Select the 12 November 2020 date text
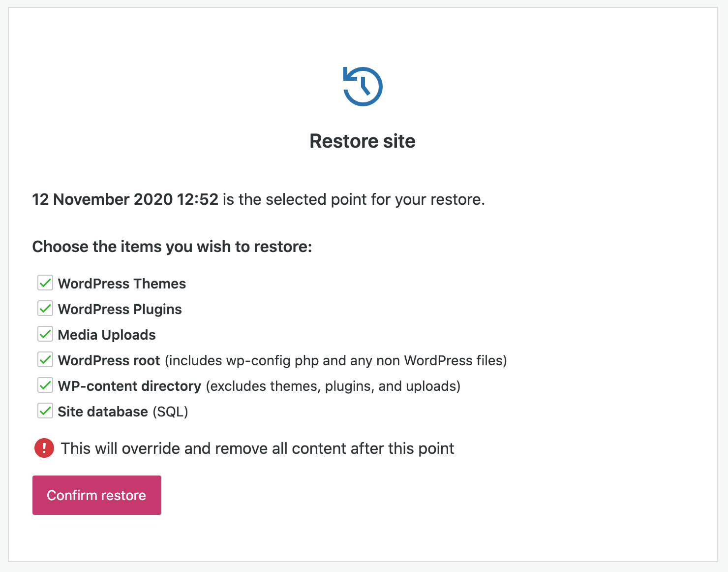 pyautogui.click(x=125, y=200)
